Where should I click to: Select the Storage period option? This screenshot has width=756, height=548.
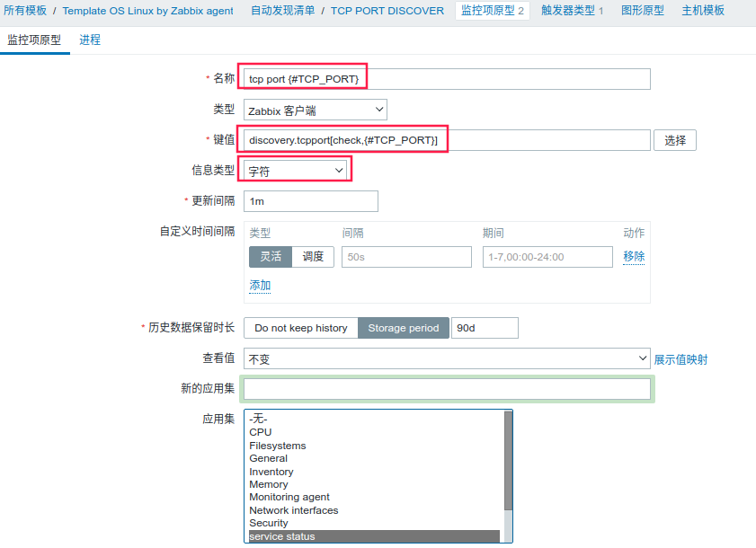[x=403, y=327]
